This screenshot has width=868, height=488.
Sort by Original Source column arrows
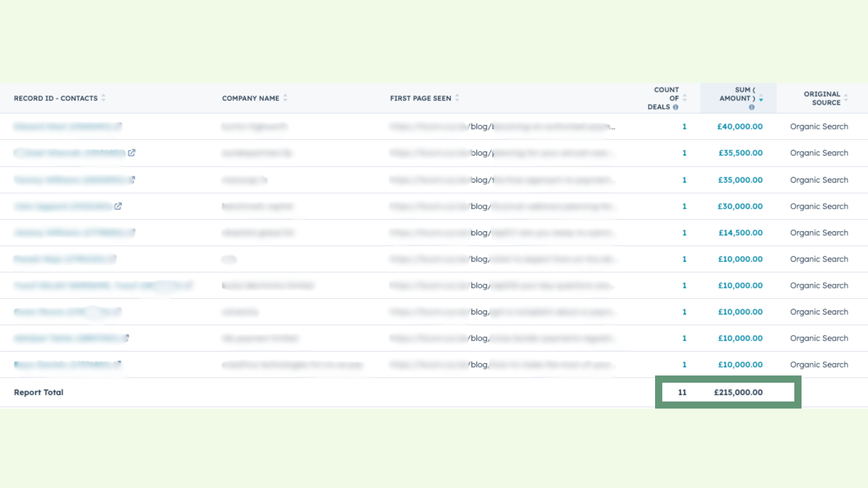tap(846, 98)
